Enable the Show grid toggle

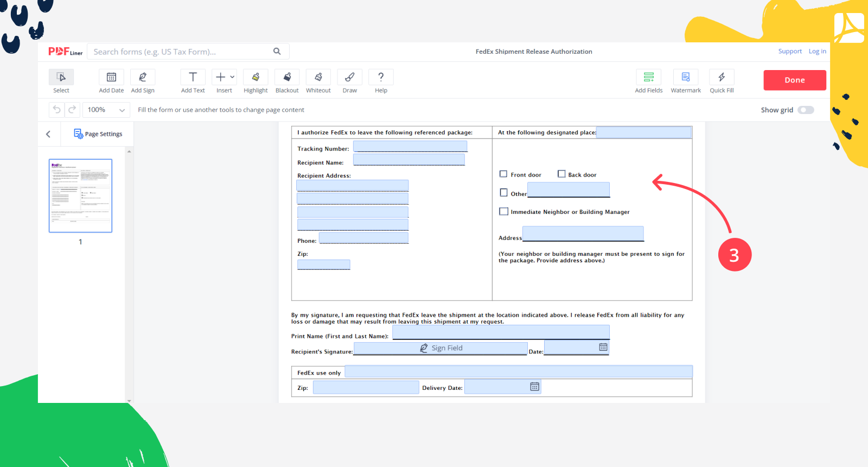coord(806,110)
